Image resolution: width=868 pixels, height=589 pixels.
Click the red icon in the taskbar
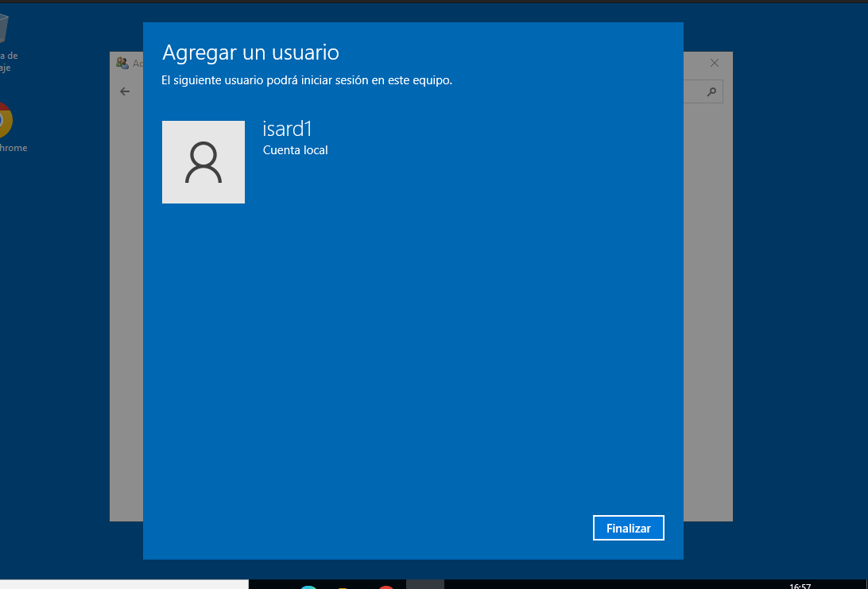tap(386, 587)
